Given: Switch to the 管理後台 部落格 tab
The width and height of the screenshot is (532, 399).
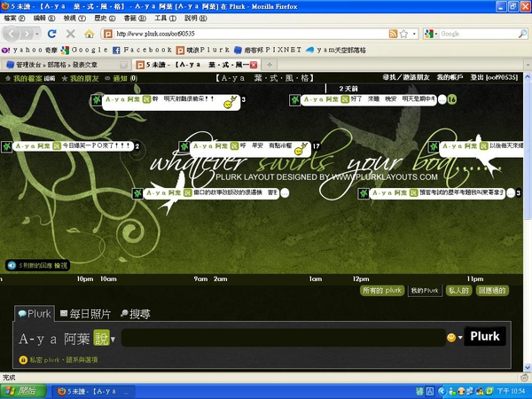Looking at the screenshot, I should [x=65, y=65].
